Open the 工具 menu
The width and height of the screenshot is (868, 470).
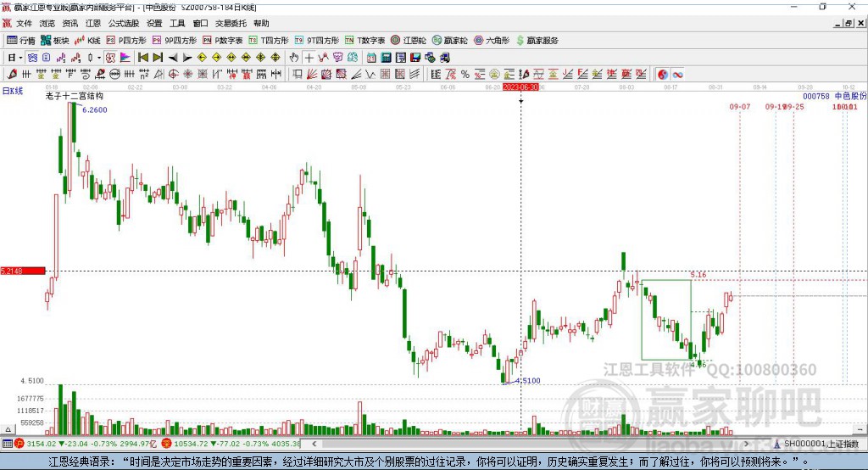pyautogui.click(x=177, y=23)
